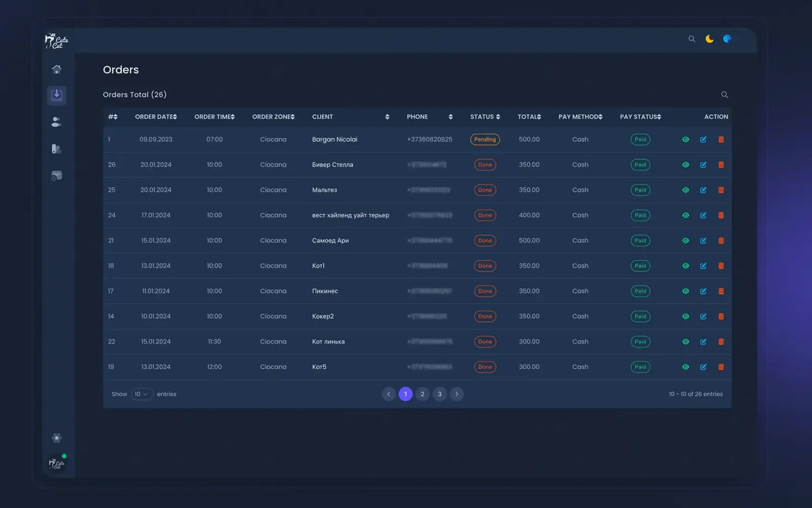
Task: View order of Пикинес
Action: pyautogui.click(x=686, y=291)
